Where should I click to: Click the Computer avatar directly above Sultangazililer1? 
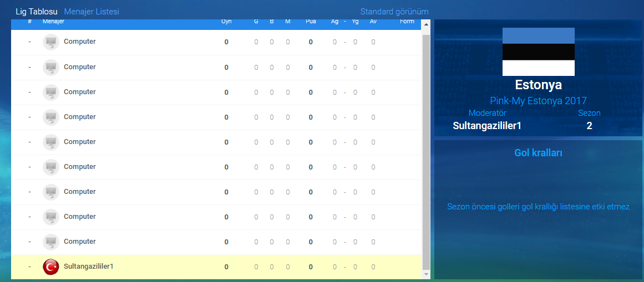(x=51, y=242)
